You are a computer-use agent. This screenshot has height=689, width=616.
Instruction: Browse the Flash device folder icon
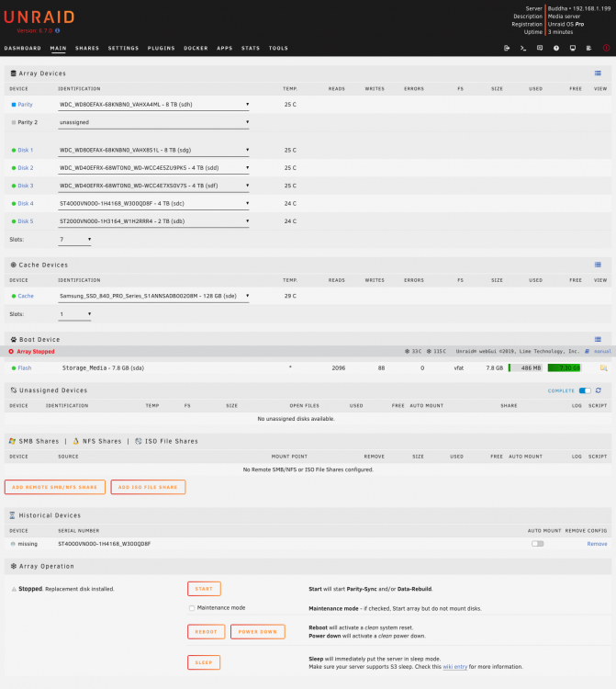[x=604, y=367]
